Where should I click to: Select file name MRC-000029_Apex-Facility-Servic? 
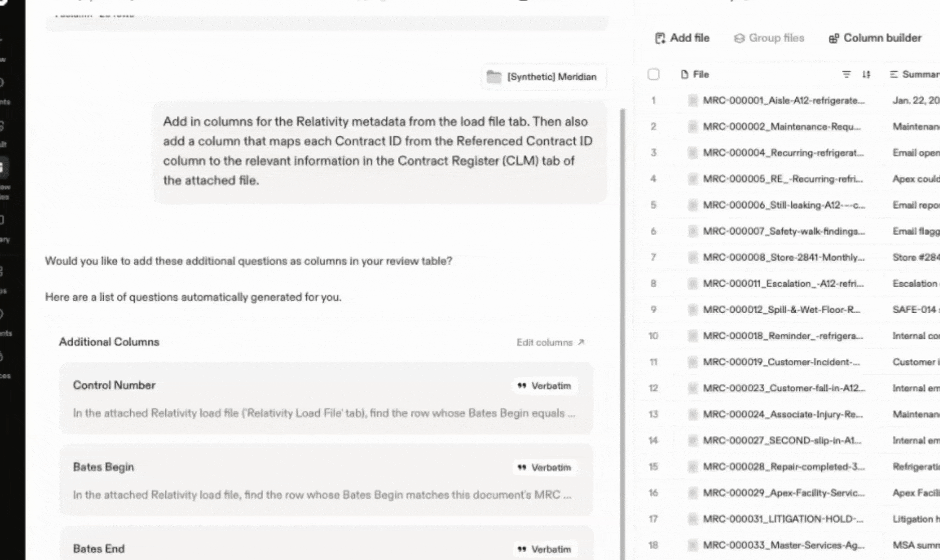pos(784,493)
